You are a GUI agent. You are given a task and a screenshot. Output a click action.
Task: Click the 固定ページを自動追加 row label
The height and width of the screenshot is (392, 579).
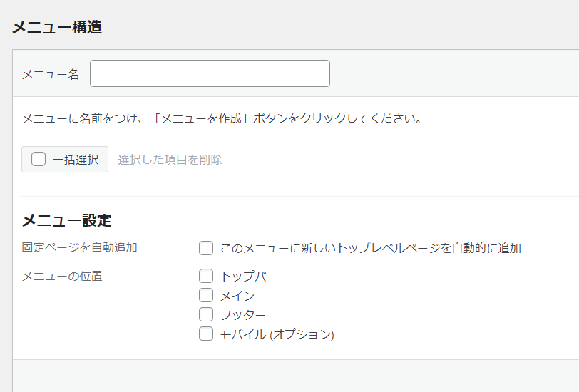[80, 247]
